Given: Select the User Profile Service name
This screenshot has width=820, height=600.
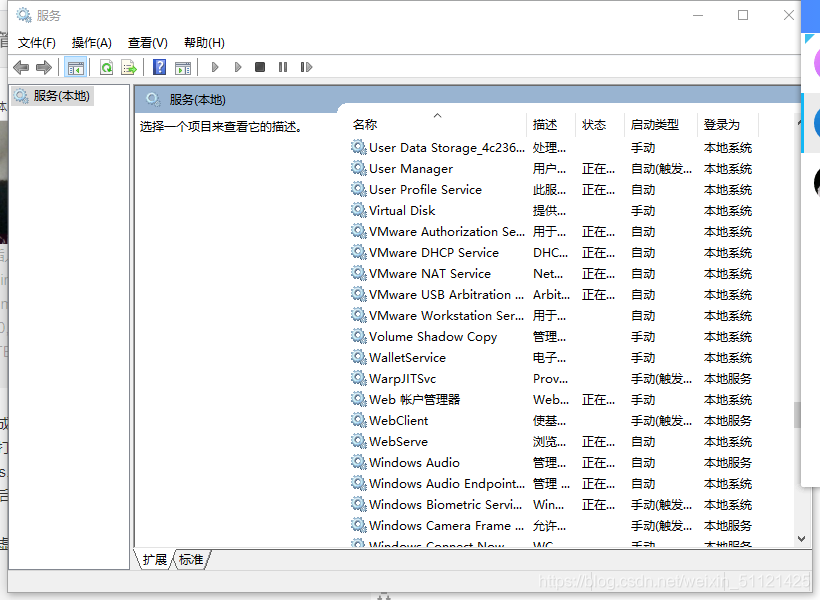Looking at the screenshot, I should [425, 190].
